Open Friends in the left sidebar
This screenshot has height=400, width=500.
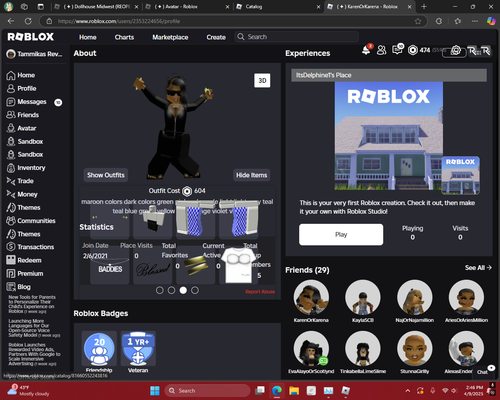click(23, 115)
